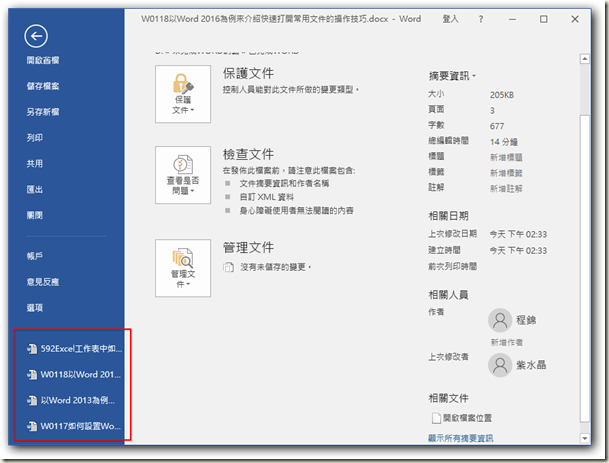Image resolution: width=609 pixels, height=463 pixels.
Task: Open recent file 以Word 2013為例...
Action: click(78, 400)
